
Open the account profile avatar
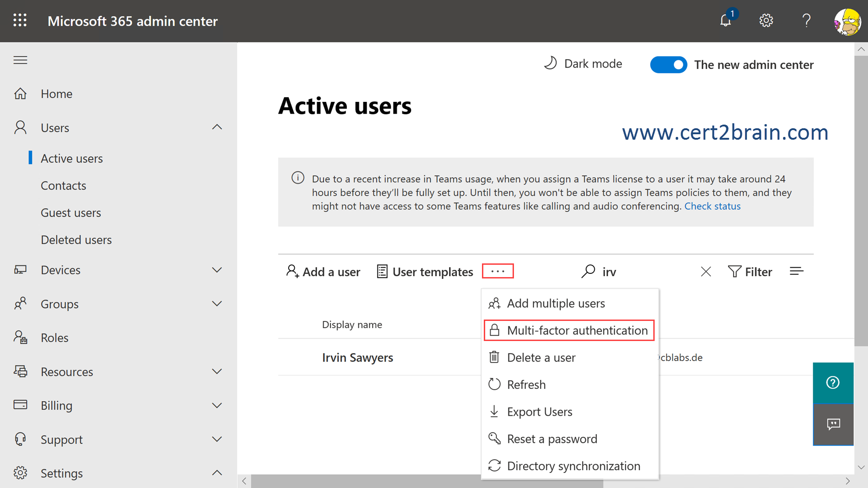point(847,21)
